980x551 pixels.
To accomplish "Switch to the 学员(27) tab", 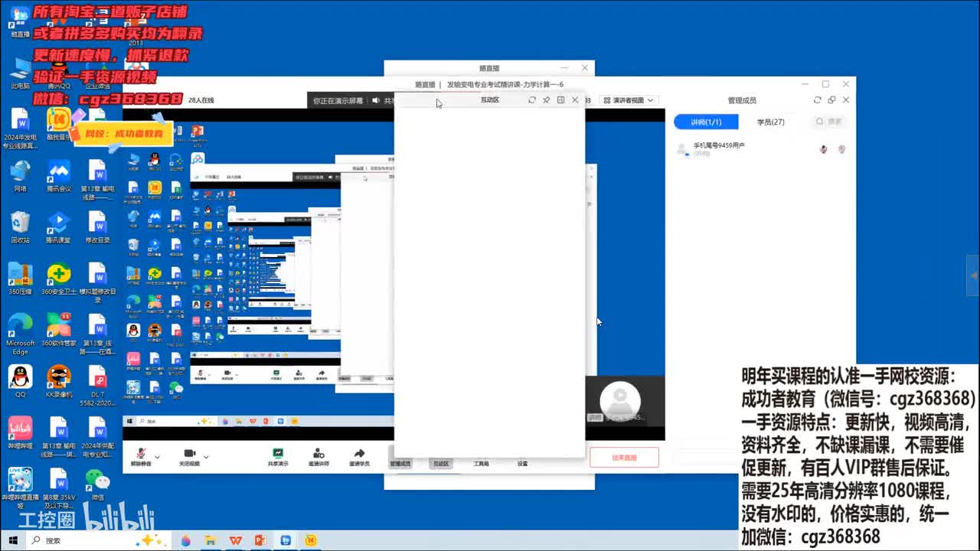I will coord(770,122).
